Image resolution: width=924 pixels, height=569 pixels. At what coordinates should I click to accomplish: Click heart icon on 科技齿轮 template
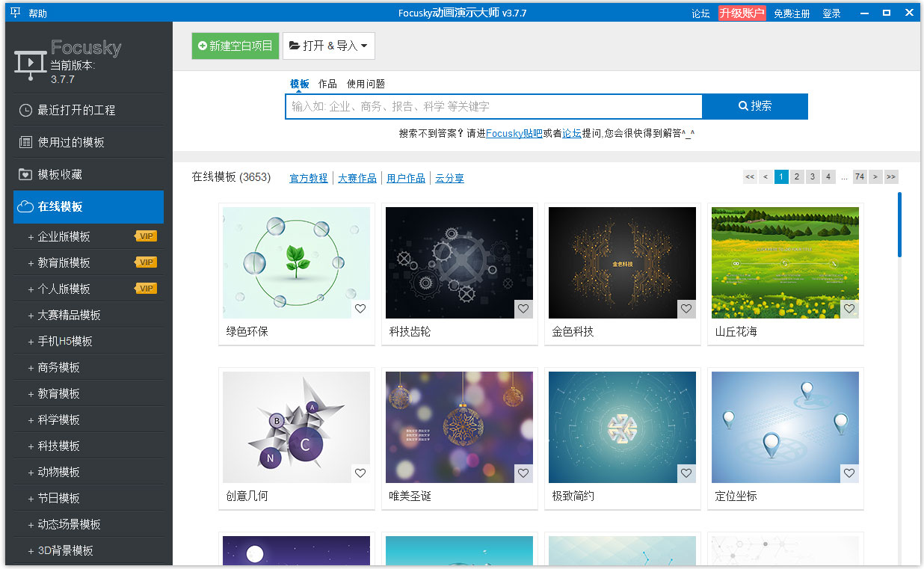523,309
